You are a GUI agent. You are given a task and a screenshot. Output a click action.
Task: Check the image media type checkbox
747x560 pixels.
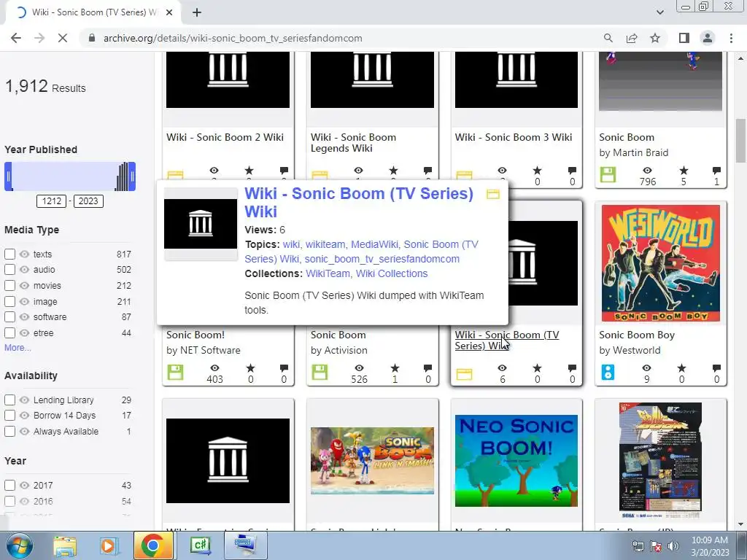click(x=9, y=301)
